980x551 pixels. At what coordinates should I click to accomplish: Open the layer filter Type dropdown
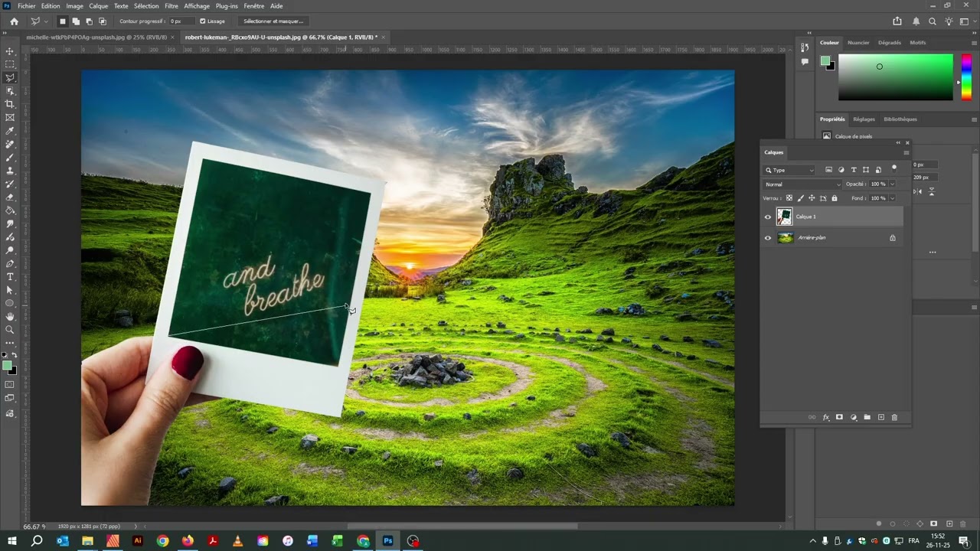(x=789, y=170)
